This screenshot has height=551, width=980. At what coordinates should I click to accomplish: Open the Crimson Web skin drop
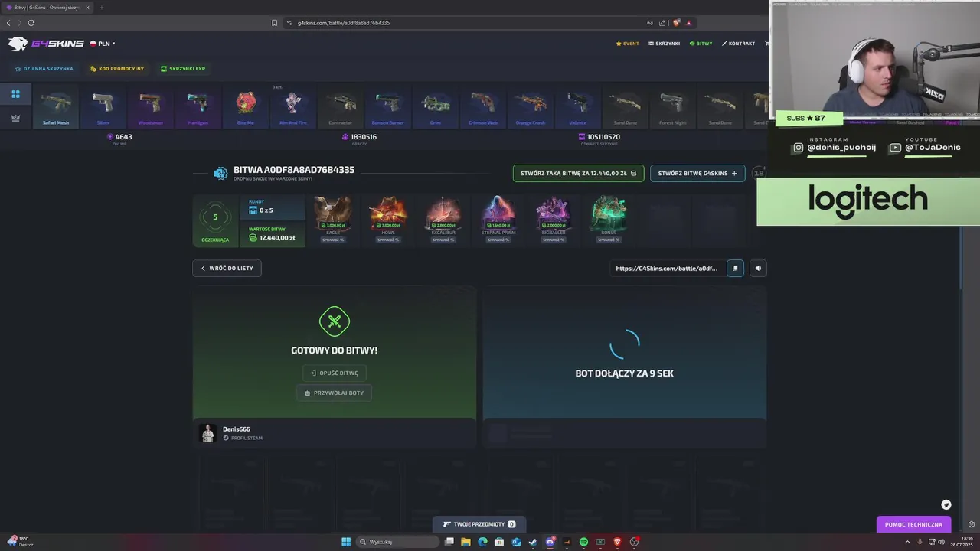(x=483, y=107)
